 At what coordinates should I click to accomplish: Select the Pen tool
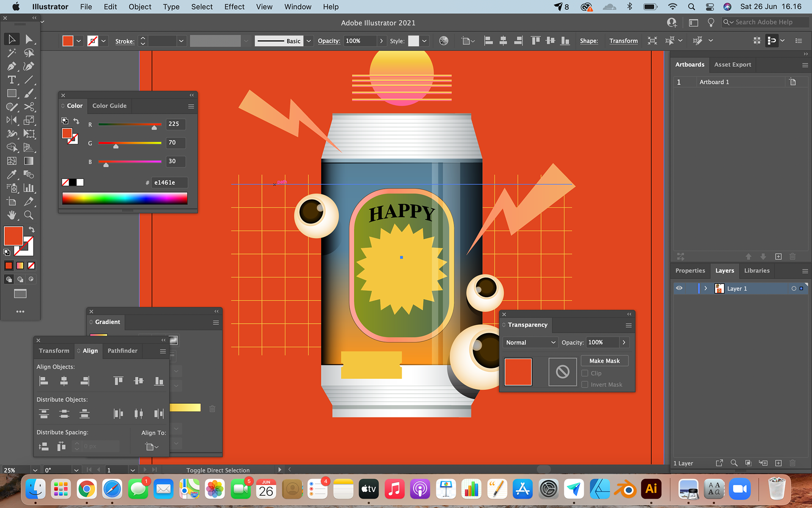tap(11, 66)
